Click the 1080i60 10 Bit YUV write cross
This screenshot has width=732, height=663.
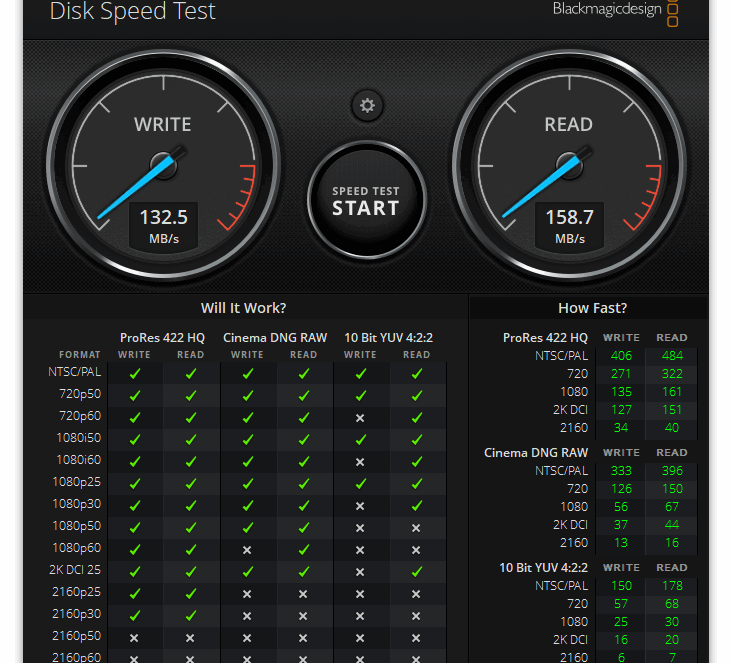click(360, 462)
